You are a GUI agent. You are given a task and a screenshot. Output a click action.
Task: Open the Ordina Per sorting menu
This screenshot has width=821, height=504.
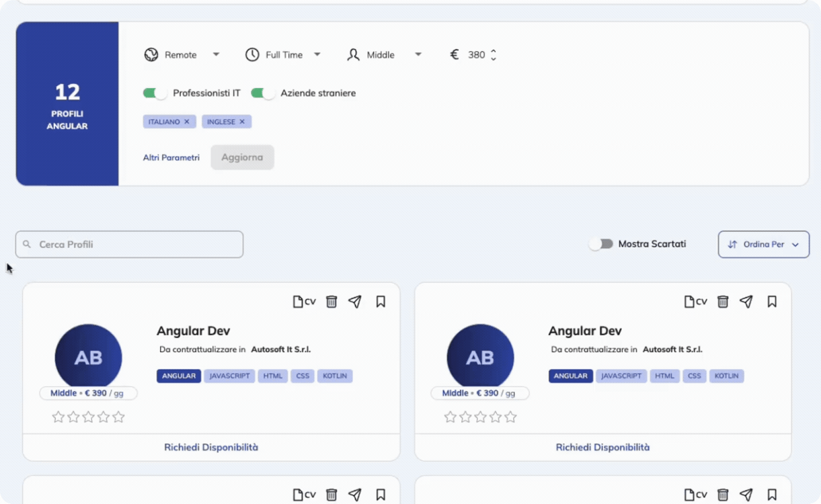tap(763, 245)
